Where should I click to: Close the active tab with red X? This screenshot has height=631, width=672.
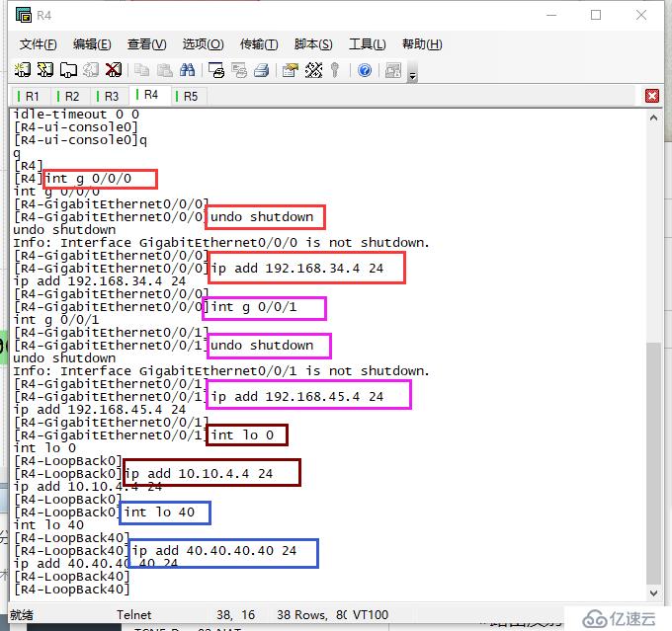652,96
